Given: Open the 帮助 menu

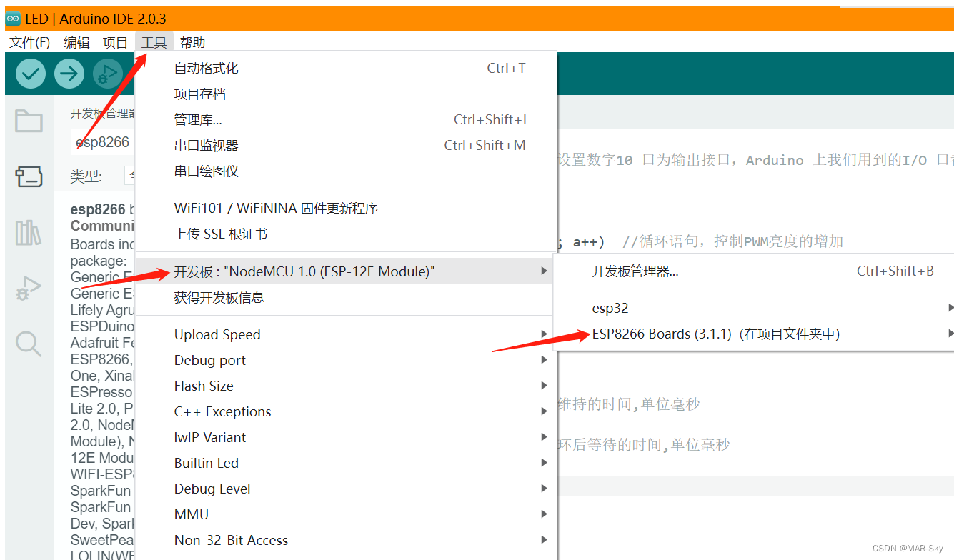Looking at the screenshot, I should [192, 43].
